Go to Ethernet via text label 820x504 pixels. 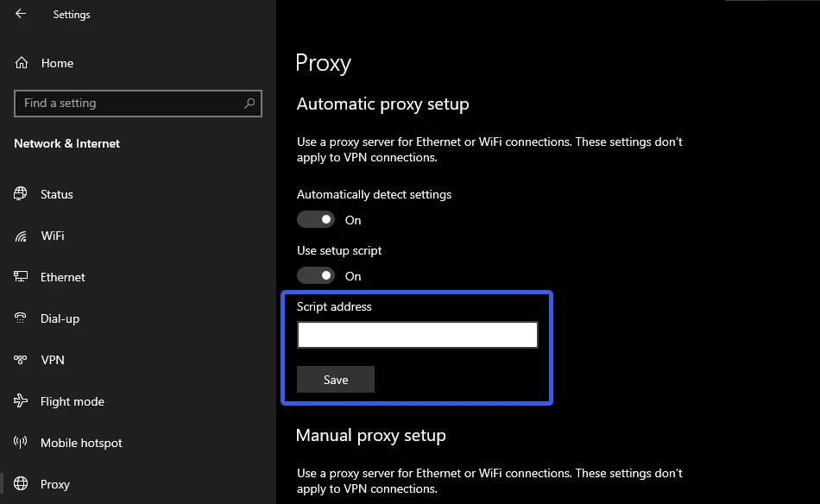click(x=63, y=277)
